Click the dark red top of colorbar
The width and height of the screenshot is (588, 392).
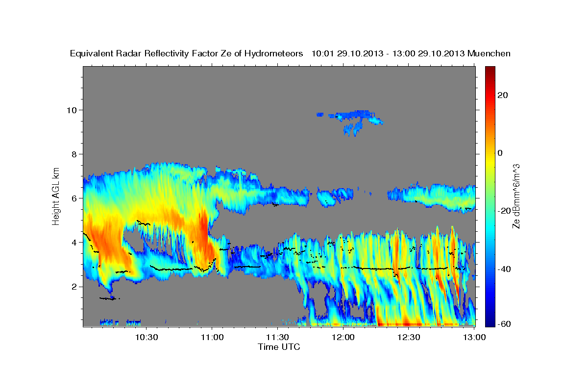[x=490, y=70]
